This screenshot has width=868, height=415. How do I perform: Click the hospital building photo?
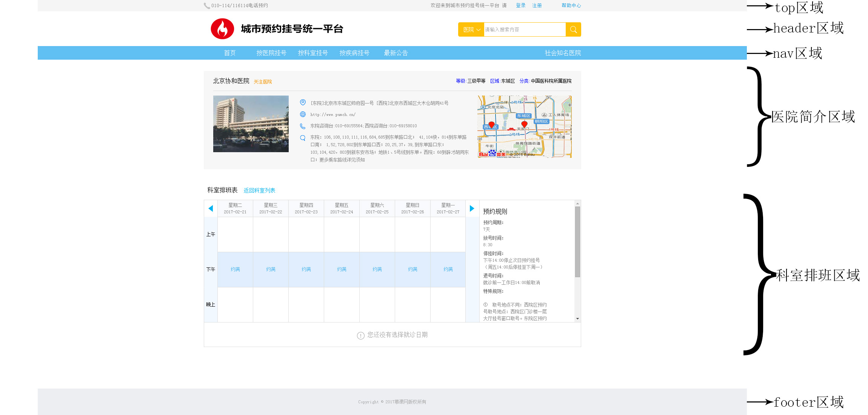click(251, 124)
